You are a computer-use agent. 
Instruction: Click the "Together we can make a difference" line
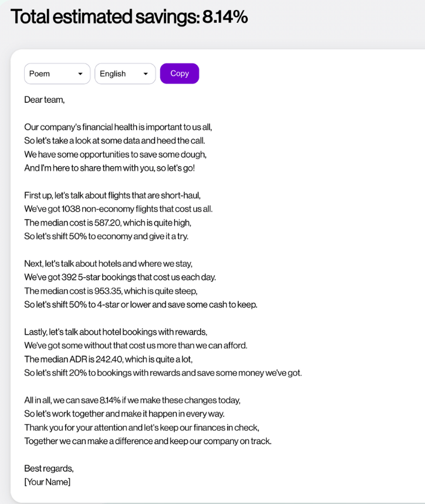pos(147,441)
